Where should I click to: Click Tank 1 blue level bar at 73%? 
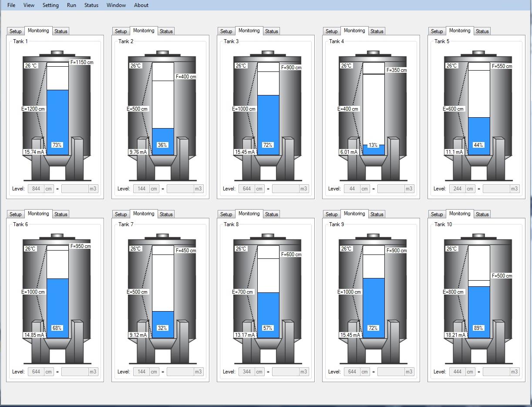(x=57, y=122)
